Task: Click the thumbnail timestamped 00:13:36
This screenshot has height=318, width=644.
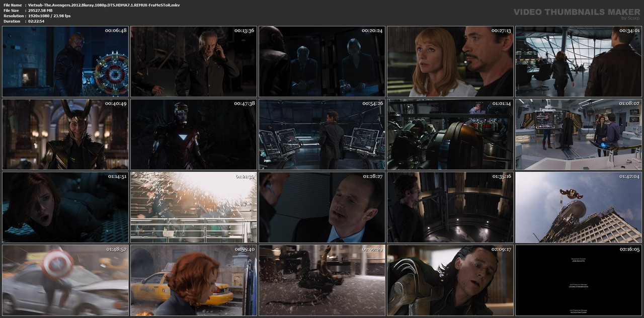Action: (194, 61)
